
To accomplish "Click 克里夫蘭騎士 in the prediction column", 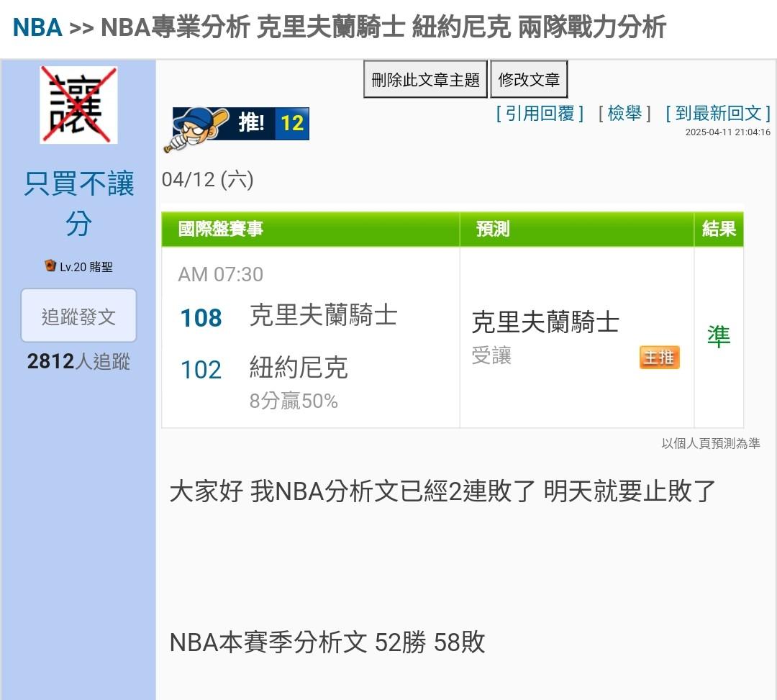I will click(545, 322).
